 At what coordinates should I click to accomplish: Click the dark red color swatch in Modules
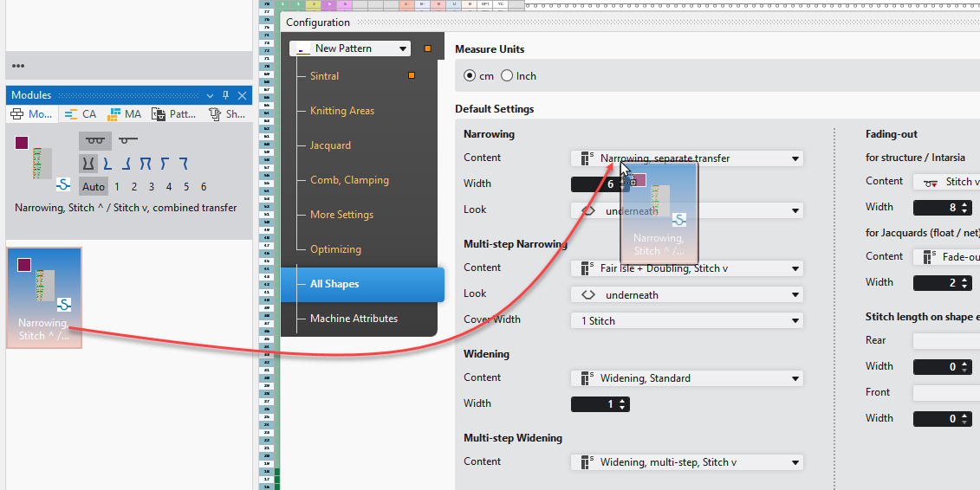click(x=22, y=143)
